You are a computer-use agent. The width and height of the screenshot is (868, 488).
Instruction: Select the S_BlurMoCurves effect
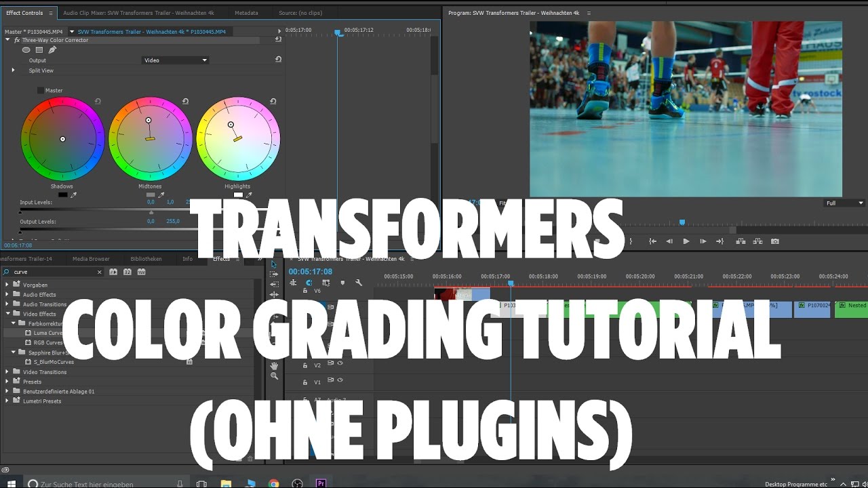tap(54, 362)
